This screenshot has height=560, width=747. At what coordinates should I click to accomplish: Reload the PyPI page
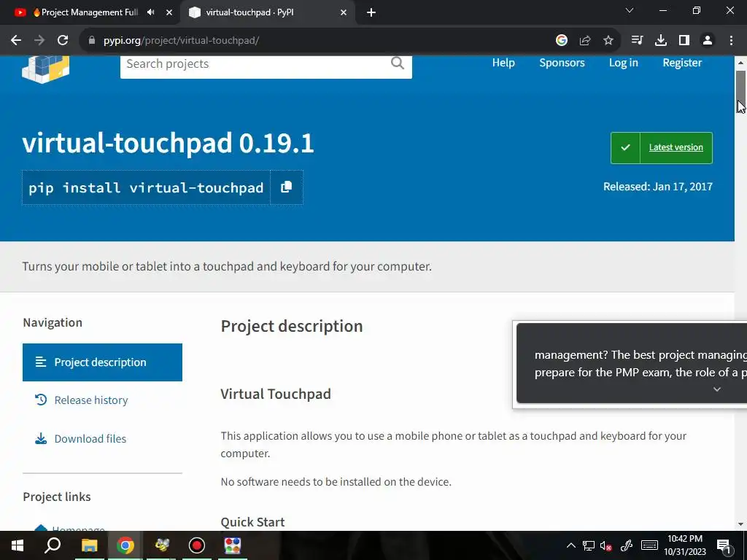pyautogui.click(x=63, y=41)
